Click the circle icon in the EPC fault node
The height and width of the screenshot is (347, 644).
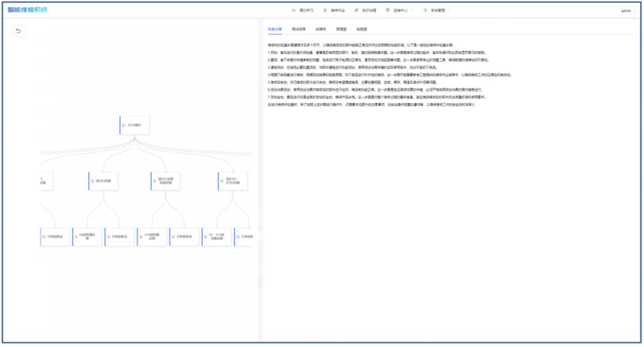155,181
